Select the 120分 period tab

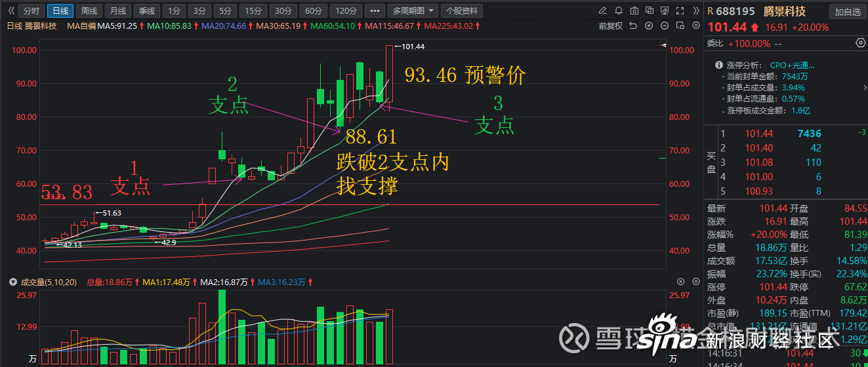pyautogui.click(x=345, y=11)
